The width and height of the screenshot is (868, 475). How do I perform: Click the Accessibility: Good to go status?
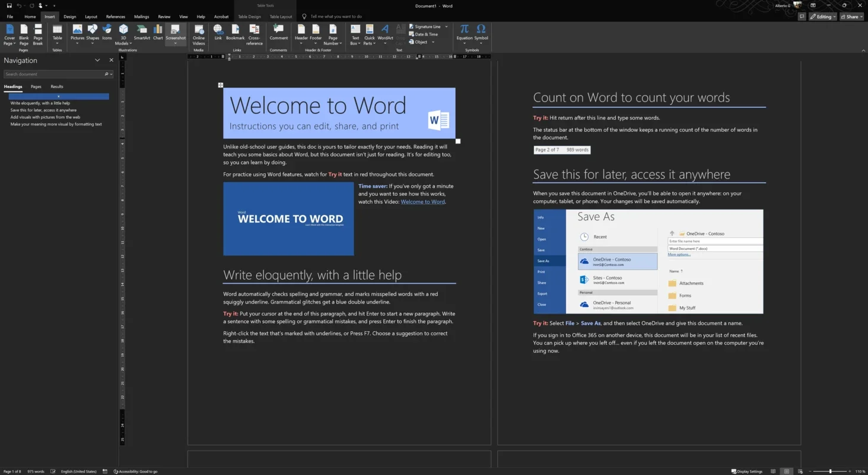click(136, 471)
